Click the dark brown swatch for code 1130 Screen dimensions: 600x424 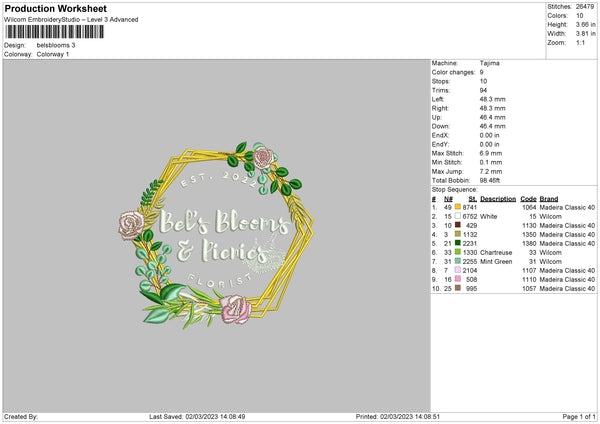(x=457, y=225)
